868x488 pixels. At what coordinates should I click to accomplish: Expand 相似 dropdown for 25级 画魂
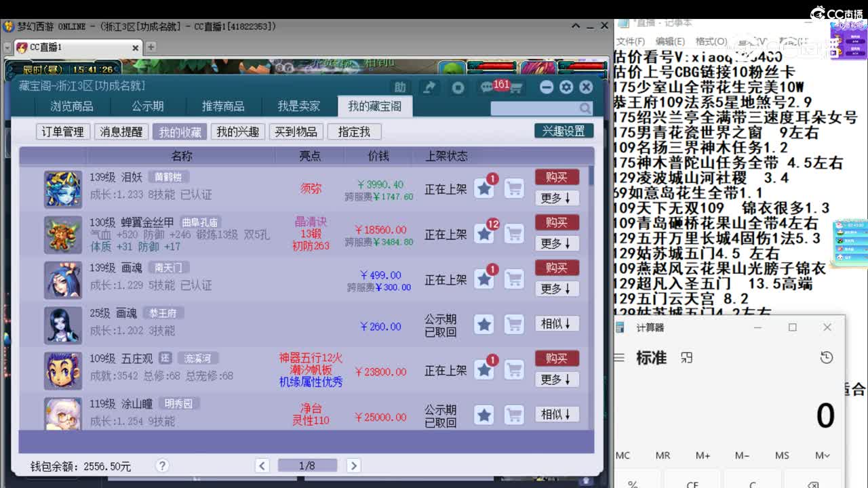[x=557, y=324]
